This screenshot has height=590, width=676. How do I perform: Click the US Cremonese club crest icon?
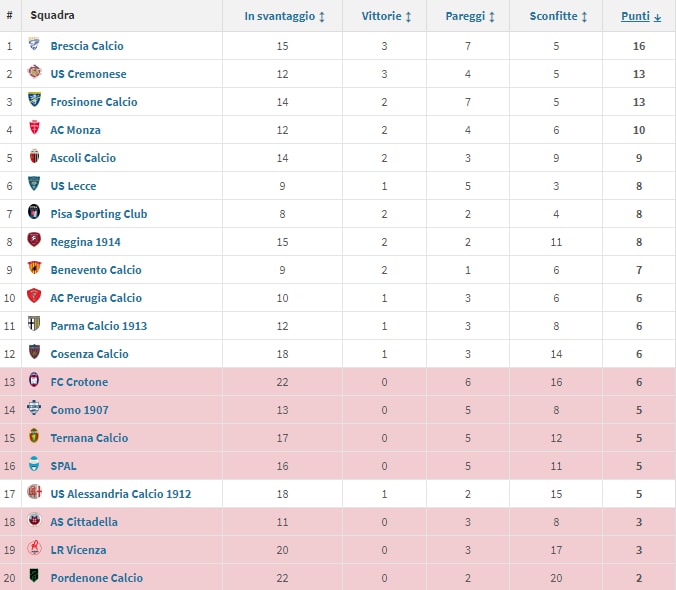point(35,74)
